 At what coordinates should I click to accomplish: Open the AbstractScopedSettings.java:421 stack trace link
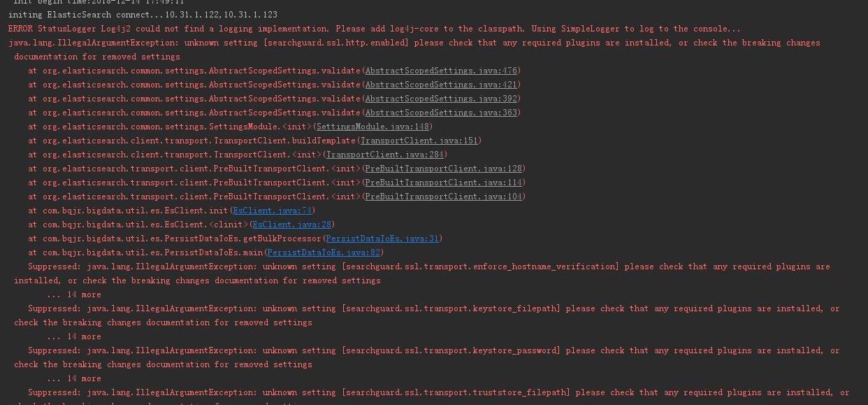(x=440, y=85)
